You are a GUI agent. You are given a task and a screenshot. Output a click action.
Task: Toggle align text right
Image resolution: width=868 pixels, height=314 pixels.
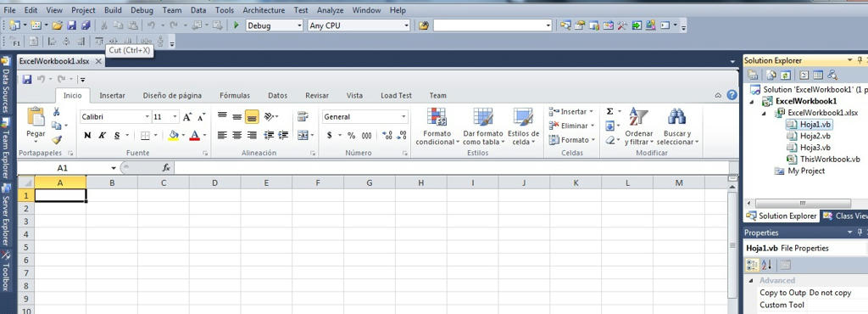tap(252, 135)
